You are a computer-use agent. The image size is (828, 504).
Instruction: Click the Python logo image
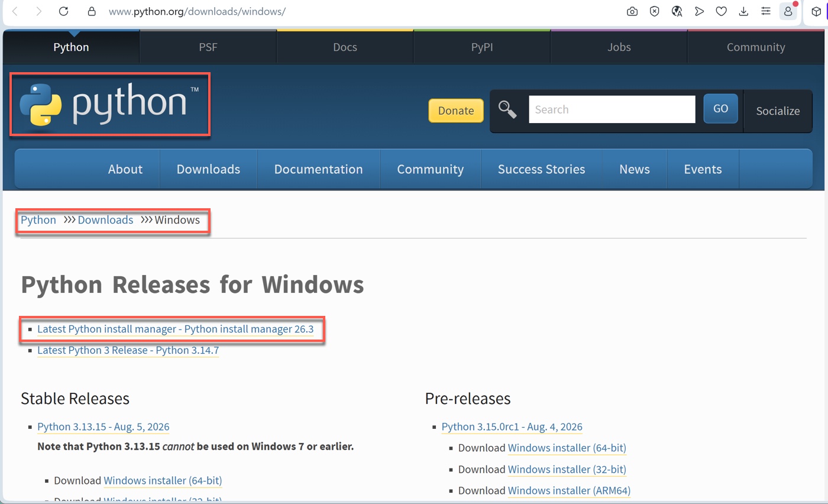pos(110,105)
